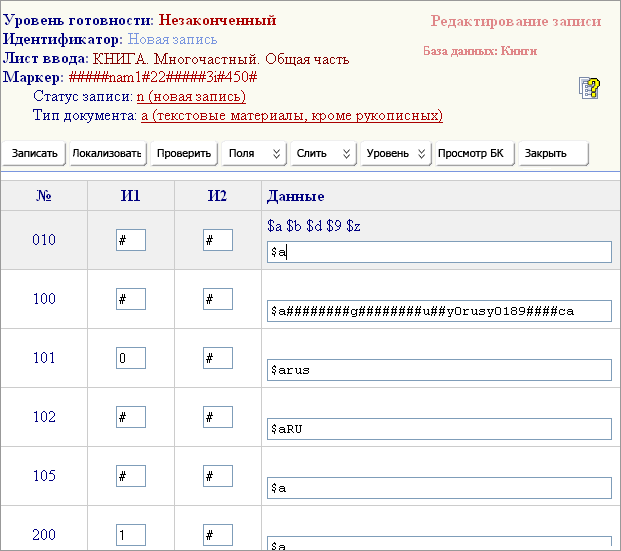621x551 pixels.
Task: Select the И2 indicator box of row 100
Action: [218, 299]
